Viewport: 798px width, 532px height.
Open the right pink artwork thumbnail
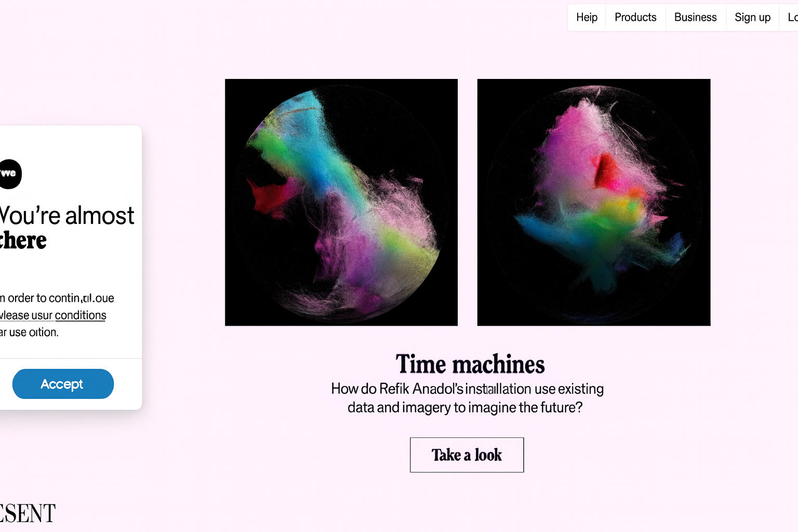(x=594, y=202)
